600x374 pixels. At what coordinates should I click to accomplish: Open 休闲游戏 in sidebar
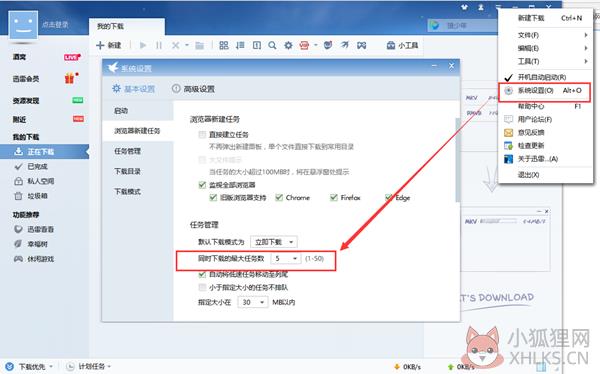pos(34,259)
